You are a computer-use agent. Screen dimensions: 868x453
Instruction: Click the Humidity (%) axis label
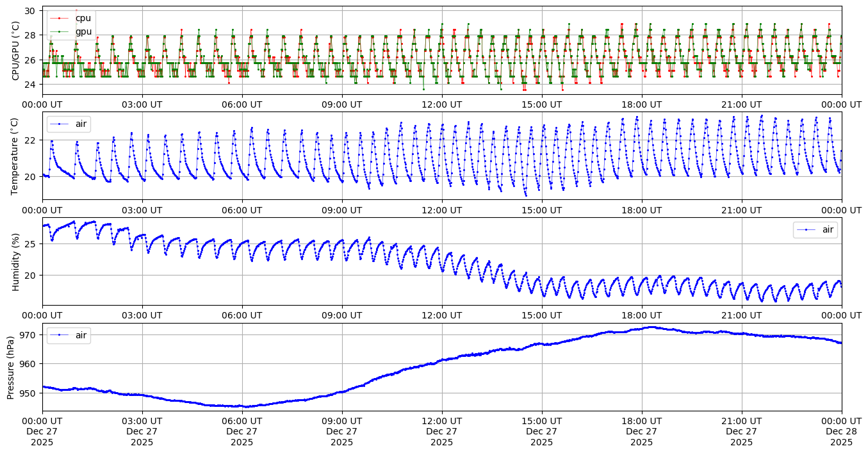15,261
